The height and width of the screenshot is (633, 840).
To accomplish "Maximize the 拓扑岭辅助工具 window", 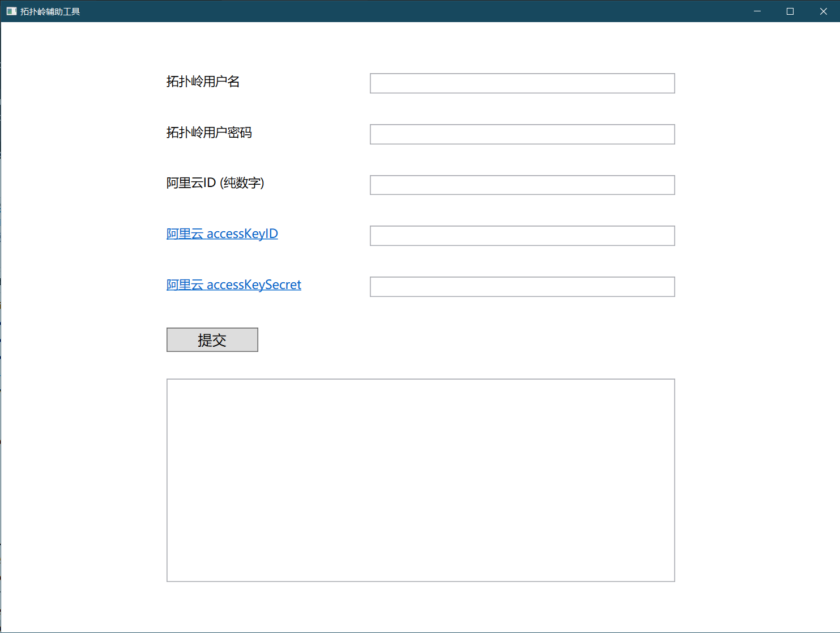I will (x=790, y=11).
